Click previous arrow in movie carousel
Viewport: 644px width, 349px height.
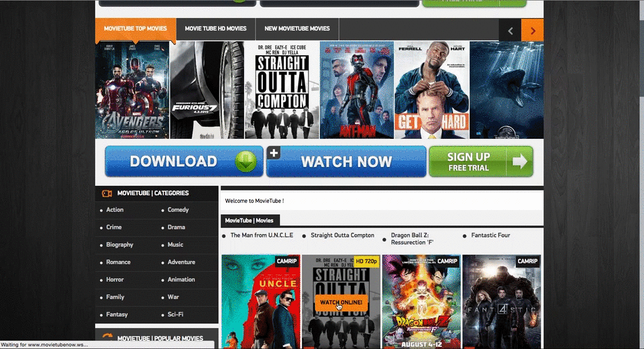pos(510,31)
